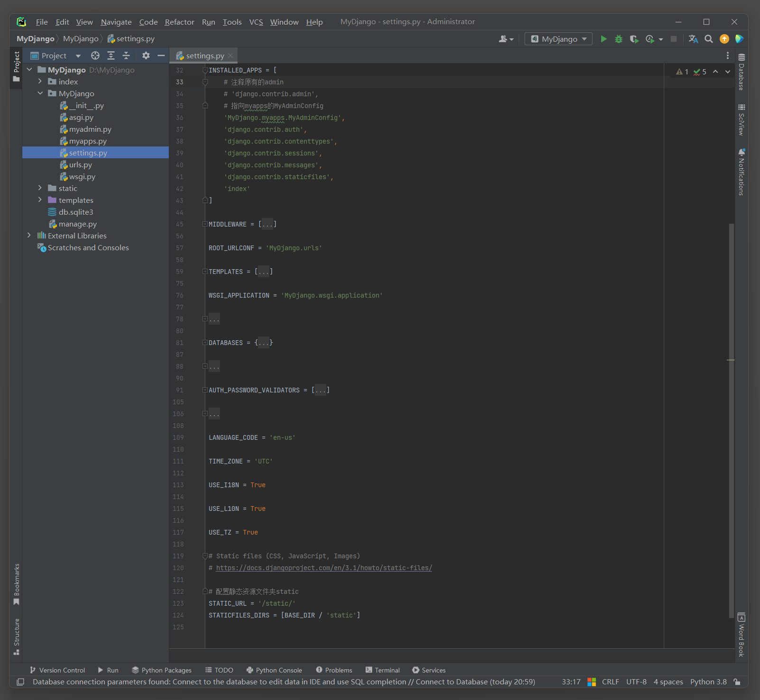Close the settings.py tab

[230, 55]
